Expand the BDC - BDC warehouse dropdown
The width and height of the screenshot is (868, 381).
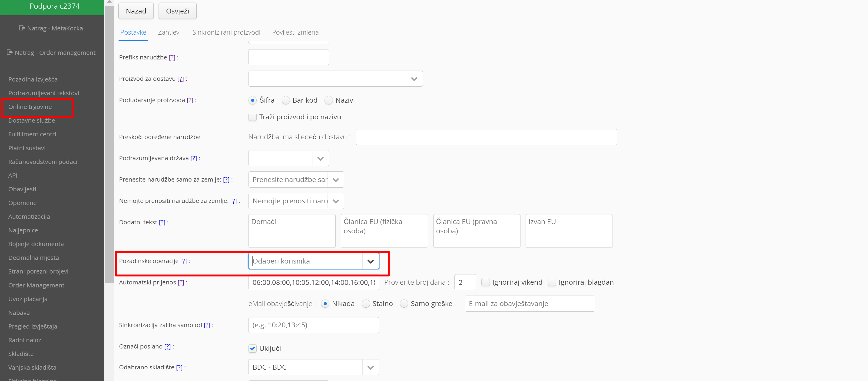pos(370,367)
